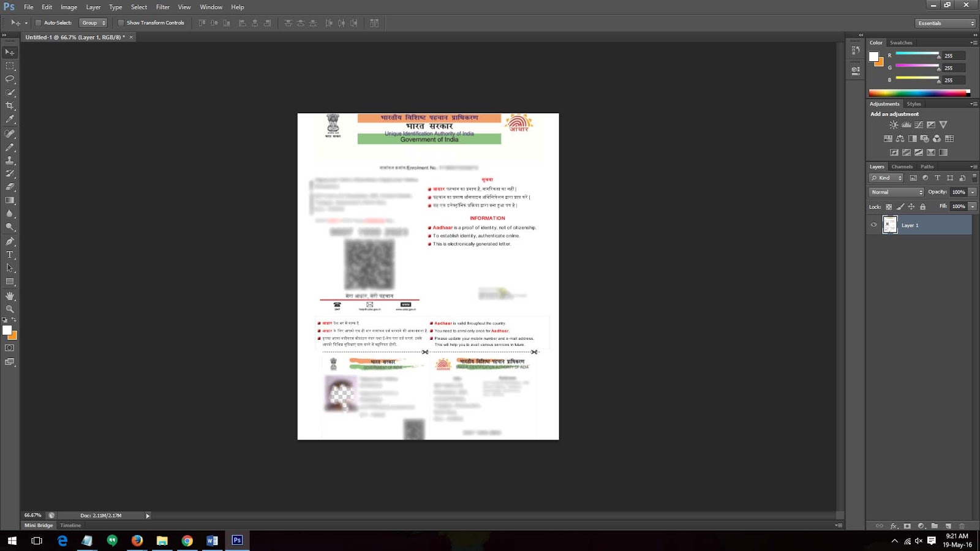Select the Path Selection tool
This screenshot has width=980, height=551.
(x=10, y=268)
